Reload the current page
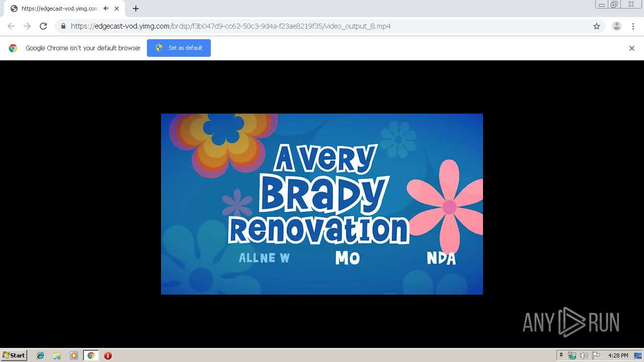644x362 pixels. click(x=43, y=26)
